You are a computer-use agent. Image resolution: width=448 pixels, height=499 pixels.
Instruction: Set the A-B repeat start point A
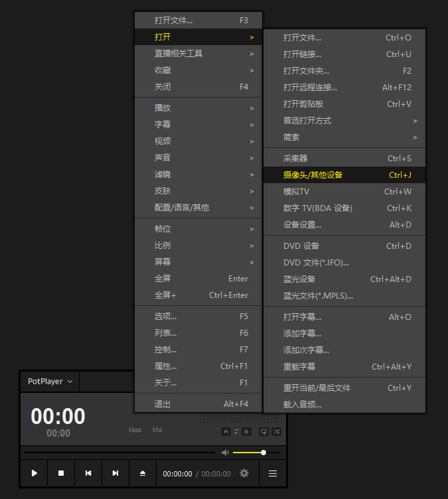tap(226, 431)
